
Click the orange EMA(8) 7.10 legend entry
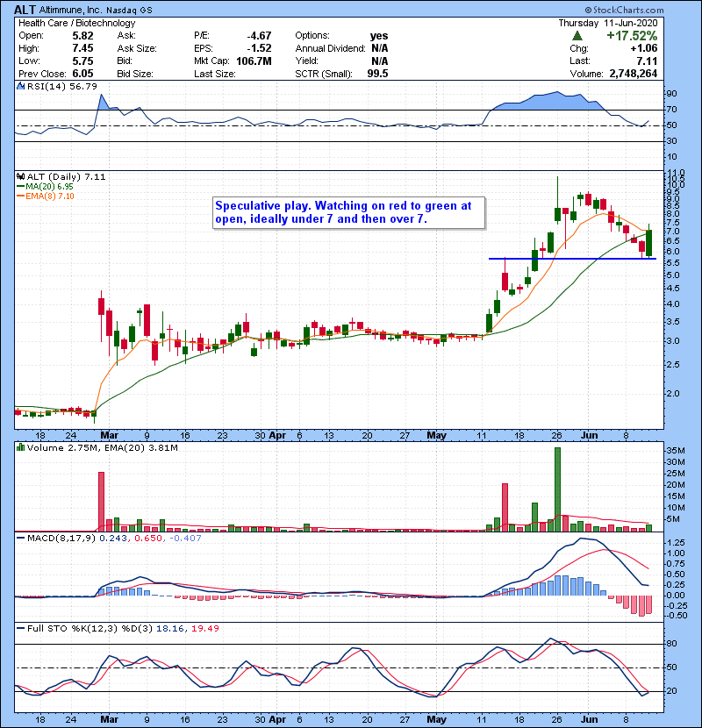[46, 196]
